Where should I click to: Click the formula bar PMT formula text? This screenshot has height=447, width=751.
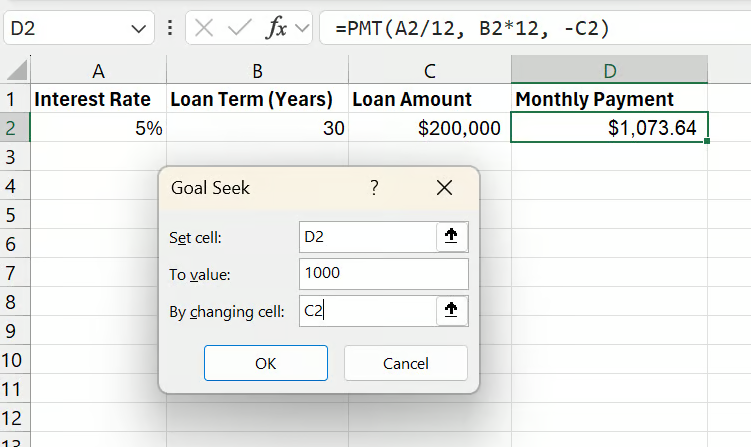tap(472, 29)
